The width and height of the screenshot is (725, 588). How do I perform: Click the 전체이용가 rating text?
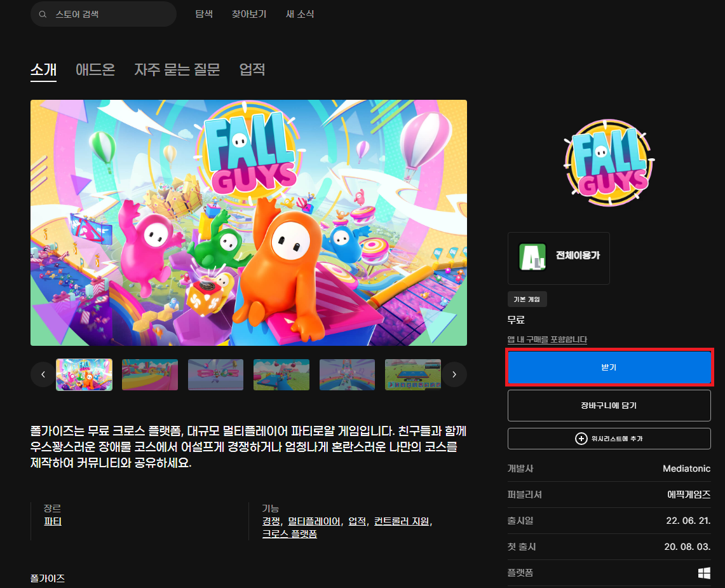578,256
